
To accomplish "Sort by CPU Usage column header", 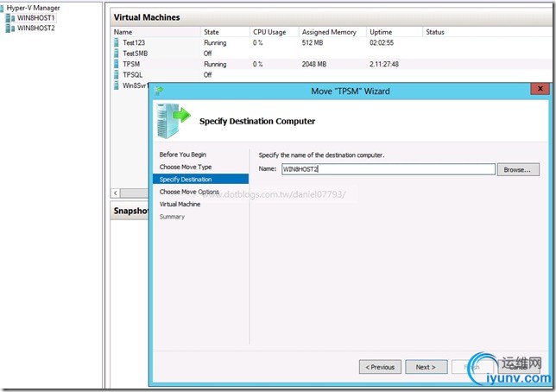I will pos(274,32).
